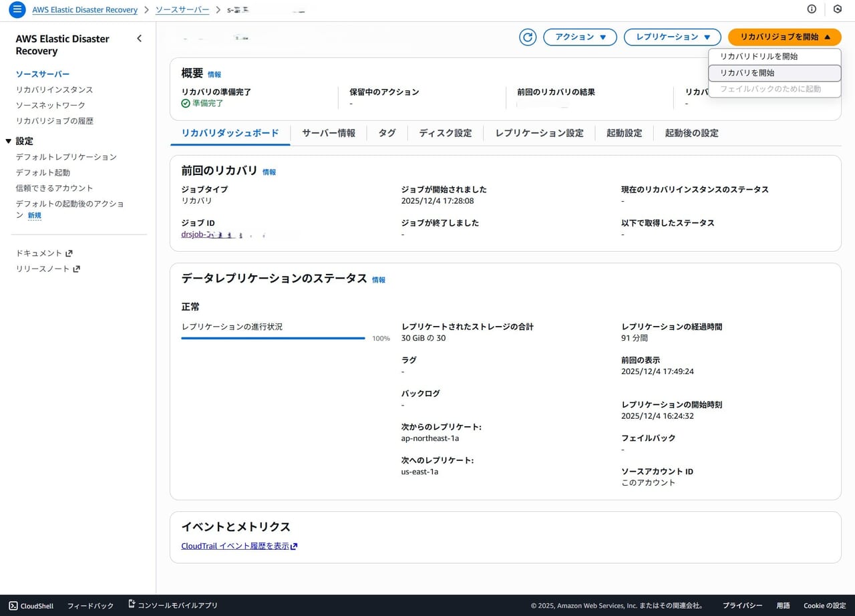The image size is (855, 616).
Task: Select リカバリを開始 from the menu
Action: [x=747, y=73]
